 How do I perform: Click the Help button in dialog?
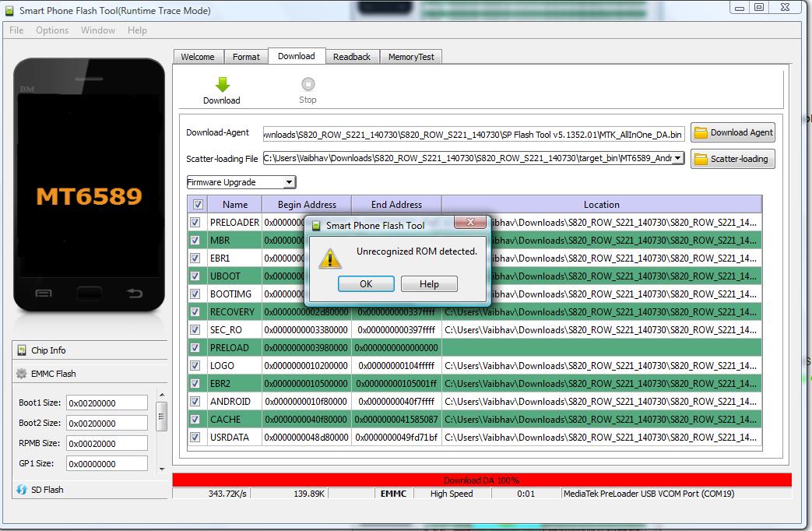coord(429,284)
